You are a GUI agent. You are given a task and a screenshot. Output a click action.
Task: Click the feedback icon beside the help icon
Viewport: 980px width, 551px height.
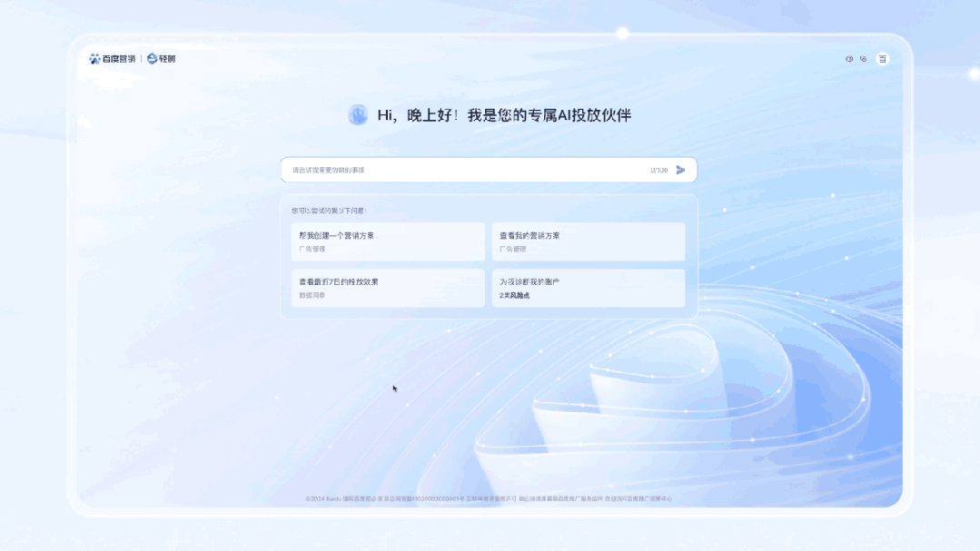[x=863, y=58]
